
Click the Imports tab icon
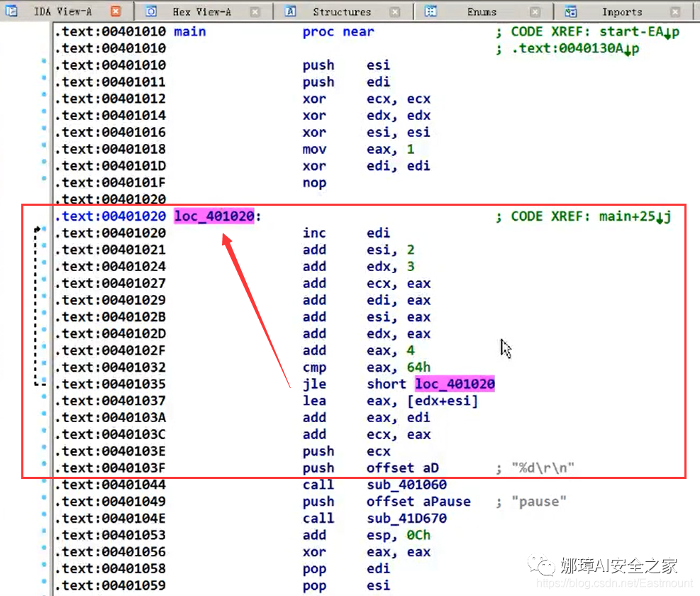[x=570, y=11]
